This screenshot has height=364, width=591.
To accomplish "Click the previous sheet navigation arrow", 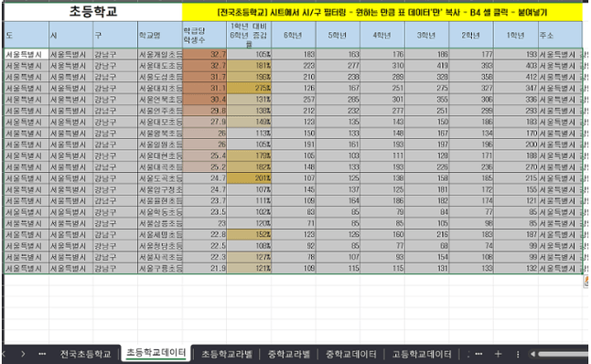I will point(4,354).
